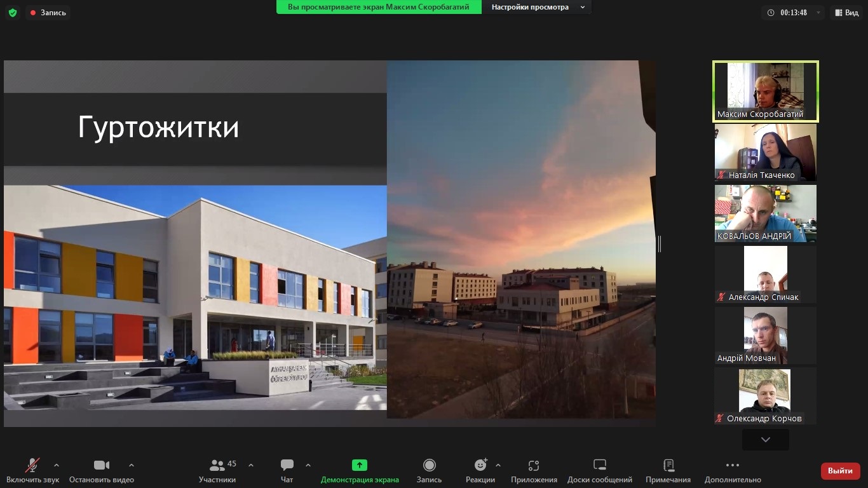This screenshot has width=868, height=488.
Task: Open Реакции reactions smiley icon
Action: click(480, 465)
